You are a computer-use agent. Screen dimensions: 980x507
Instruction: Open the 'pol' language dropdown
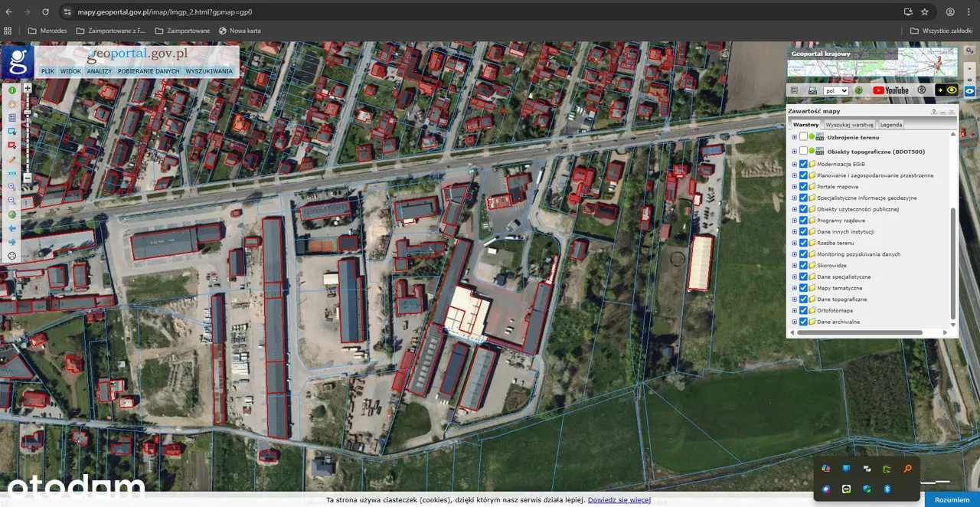click(x=835, y=90)
